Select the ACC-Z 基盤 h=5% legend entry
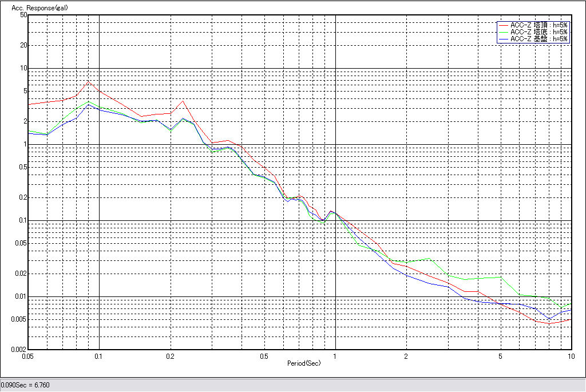586x392 pixels. 539,39
